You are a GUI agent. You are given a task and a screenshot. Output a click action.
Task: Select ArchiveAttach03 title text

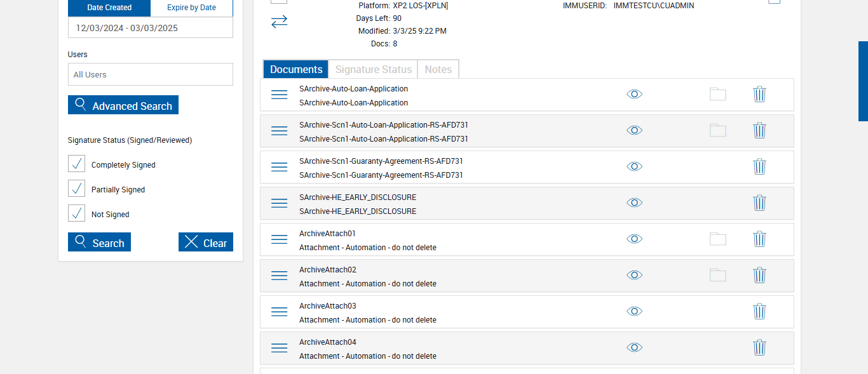point(328,306)
